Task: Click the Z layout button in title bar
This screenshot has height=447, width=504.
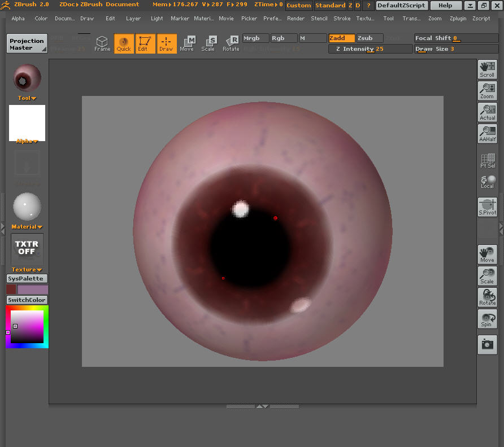Action: pos(350,6)
